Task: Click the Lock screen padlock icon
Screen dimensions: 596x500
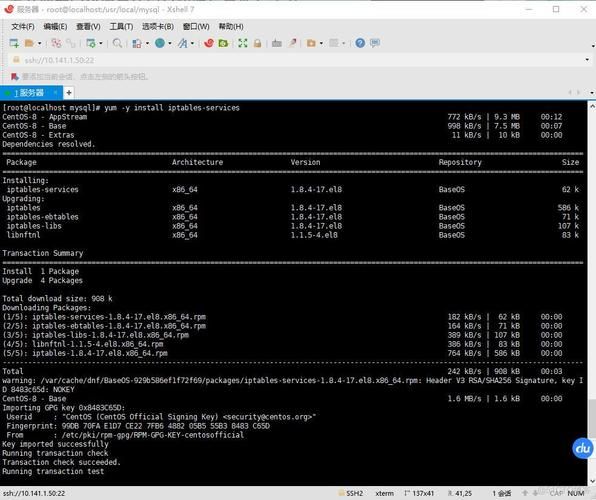Action: click(257, 43)
